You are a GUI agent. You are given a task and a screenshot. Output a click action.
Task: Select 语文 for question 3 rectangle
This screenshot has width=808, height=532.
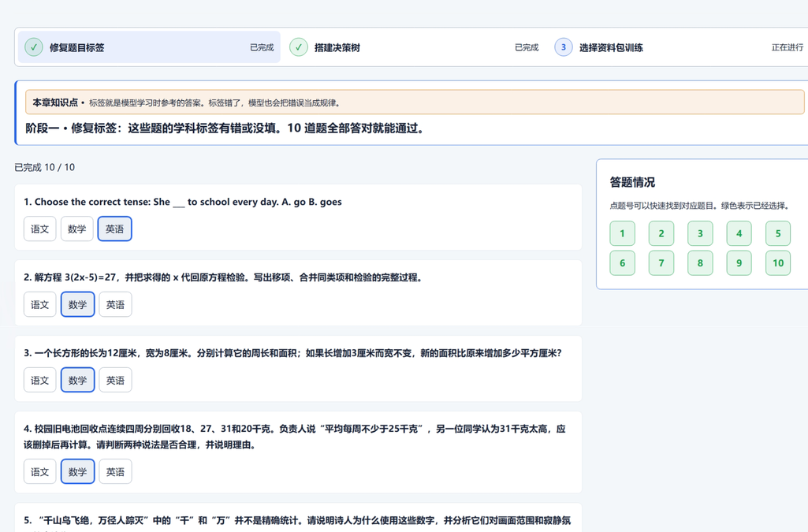(39, 380)
